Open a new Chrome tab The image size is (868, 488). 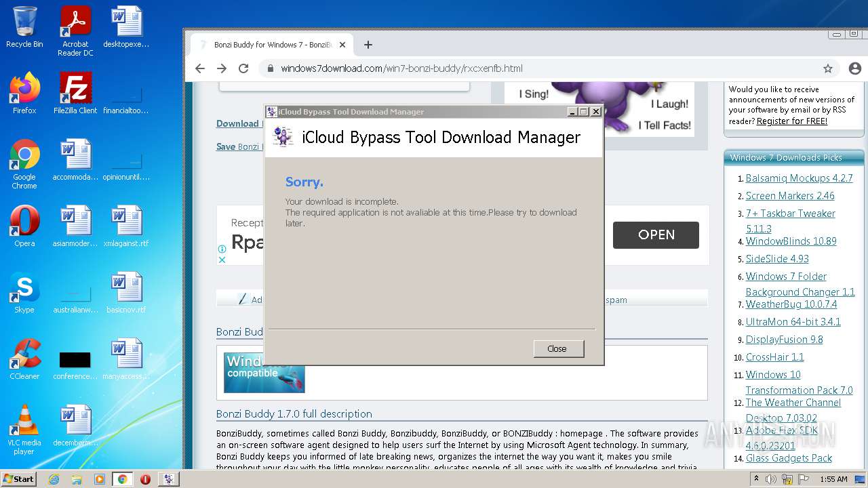pyautogui.click(x=368, y=45)
